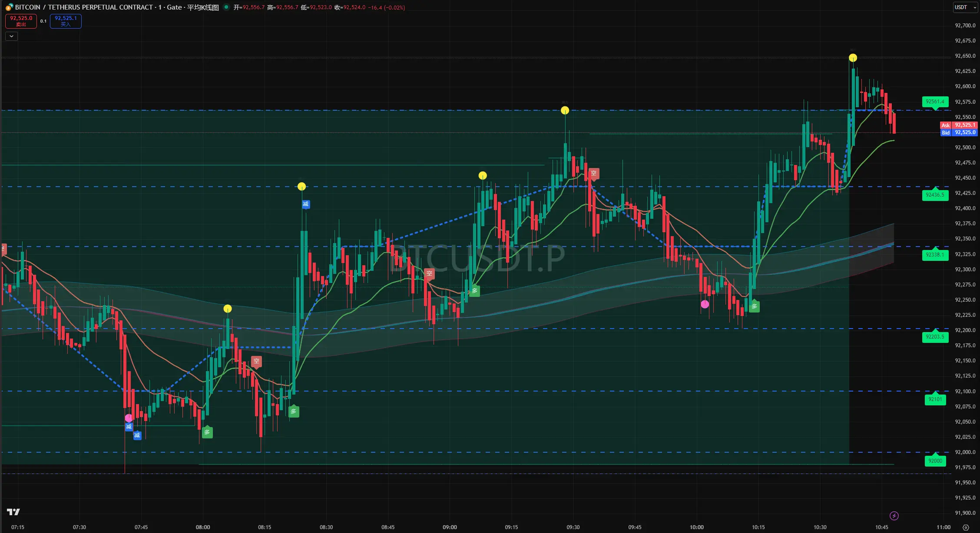Image resolution: width=980 pixels, height=533 pixels.
Task: Click the green 多 marker near 10:15
Action: (754, 306)
